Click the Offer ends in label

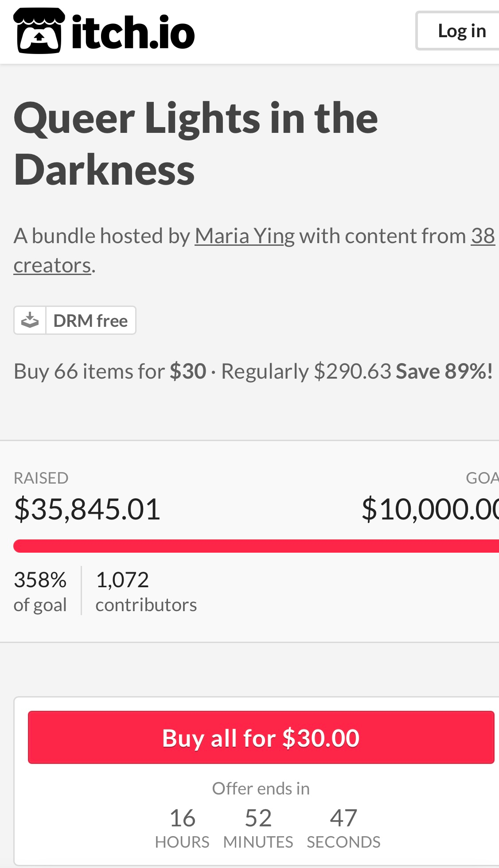[x=261, y=788]
